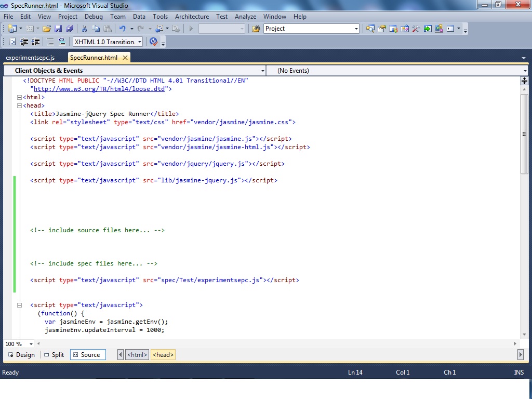Viewport: 532px width, 399px height.
Task: Click the Check Page validity icon
Action: (153, 41)
